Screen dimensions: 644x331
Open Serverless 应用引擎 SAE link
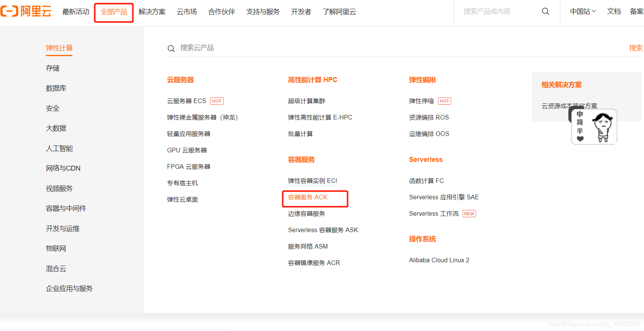(444, 197)
